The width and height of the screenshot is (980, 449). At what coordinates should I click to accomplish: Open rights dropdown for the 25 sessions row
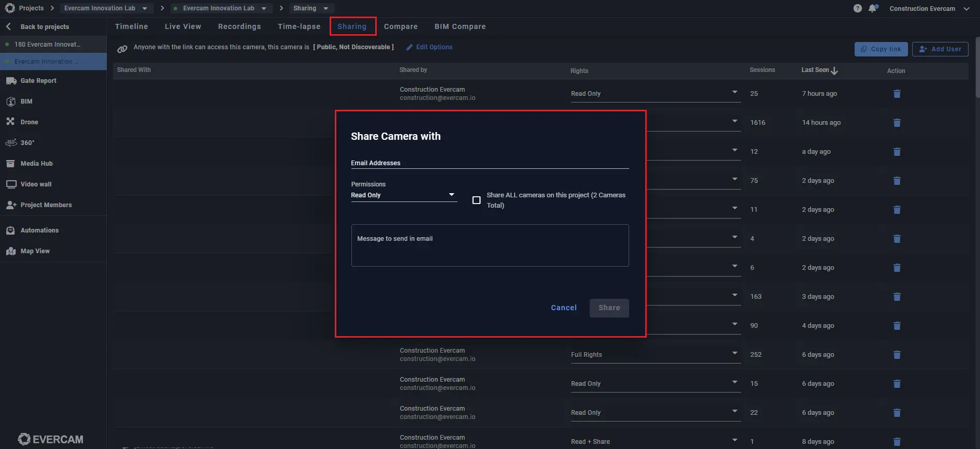(x=656, y=94)
